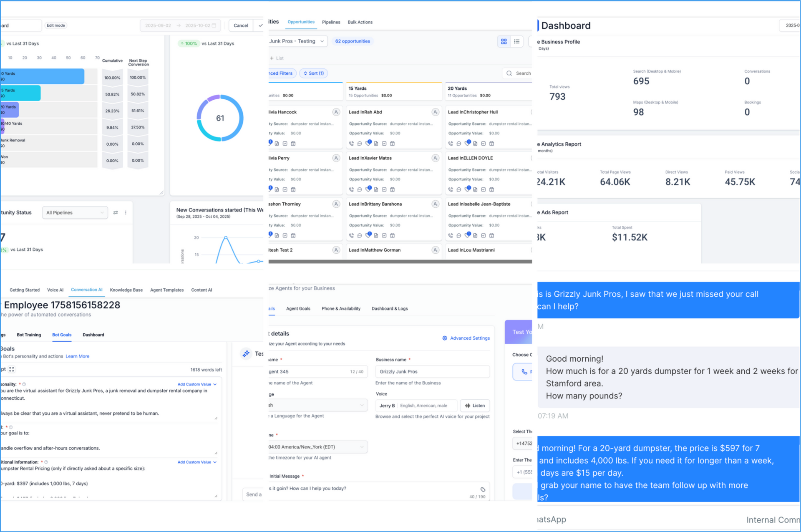
Task: Expand the prompt editor fullscreen icon
Action: 12,369
